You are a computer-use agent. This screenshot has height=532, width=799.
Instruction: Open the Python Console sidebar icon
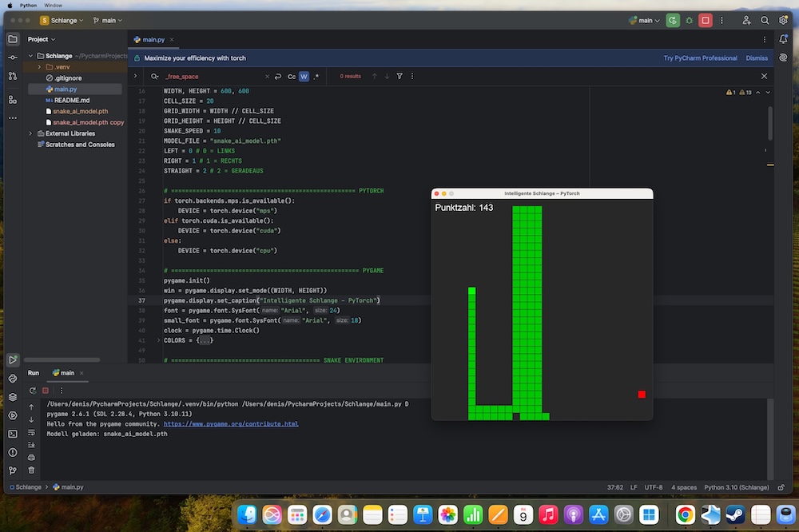pyautogui.click(x=13, y=379)
